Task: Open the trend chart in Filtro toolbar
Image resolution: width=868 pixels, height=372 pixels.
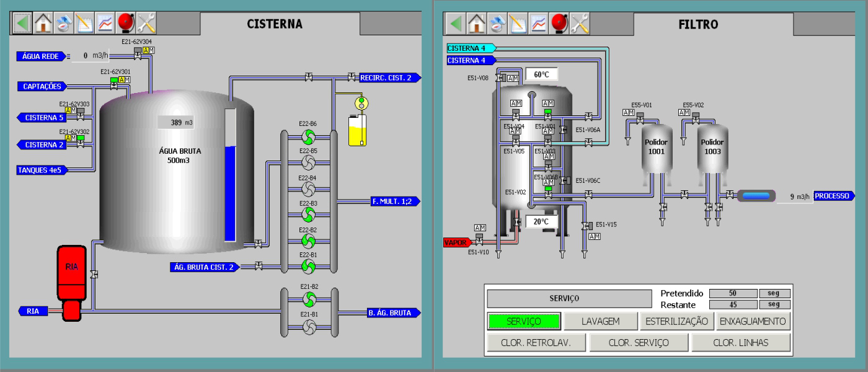Action: click(x=539, y=23)
